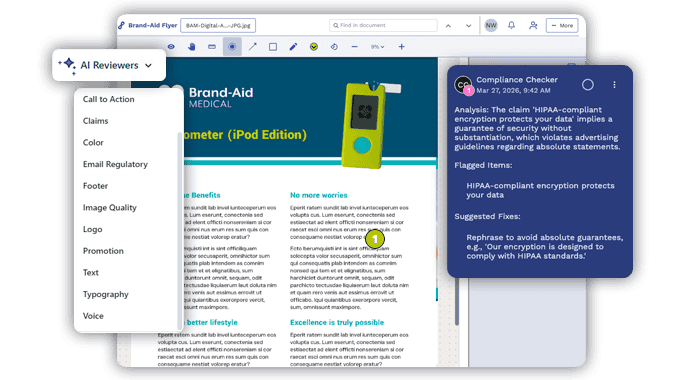Click the yellow approval stamp tool
Viewport: 700px width, 380px height.
[x=314, y=46]
